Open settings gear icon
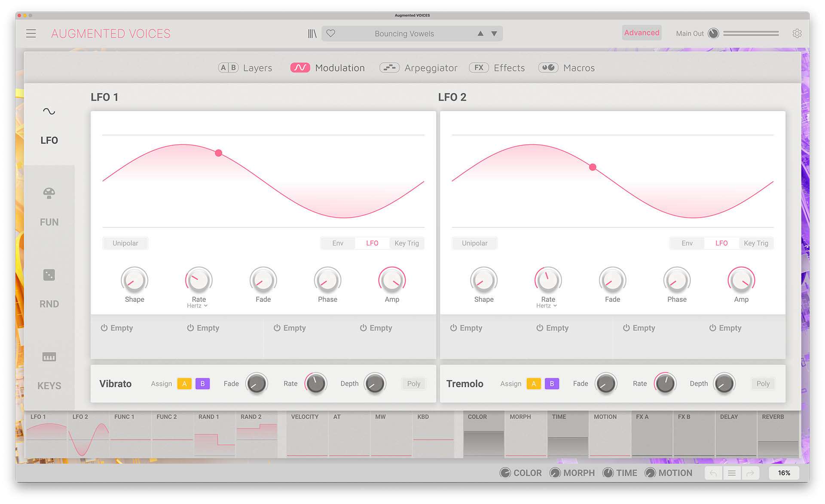Image resolution: width=825 pixels, height=504 pixels. 797,33
